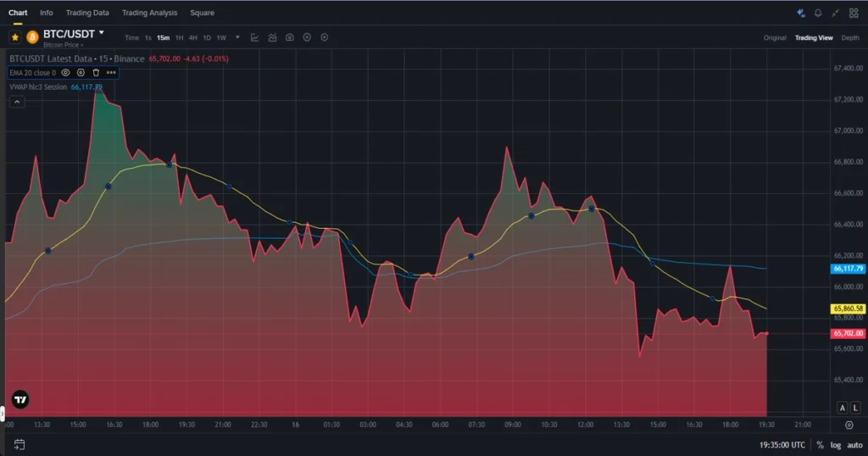Open the Trading Data tab

coord(87,13)
